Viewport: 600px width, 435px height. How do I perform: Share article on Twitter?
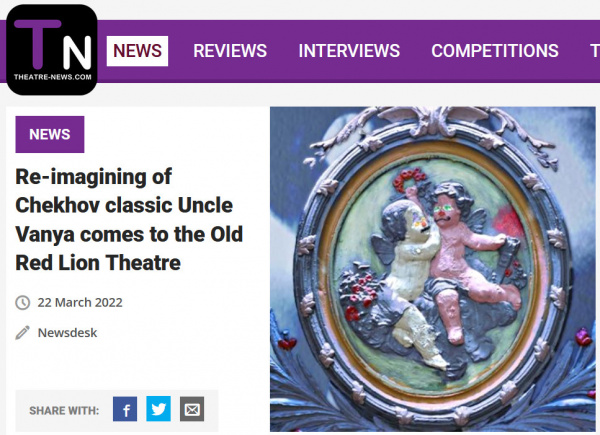click(x=158, y=409)
